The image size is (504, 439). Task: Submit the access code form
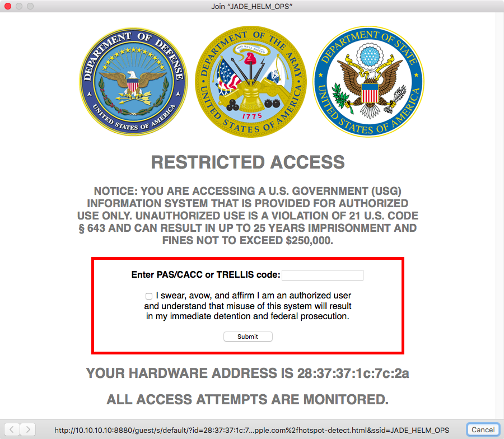tap(248, 337)
